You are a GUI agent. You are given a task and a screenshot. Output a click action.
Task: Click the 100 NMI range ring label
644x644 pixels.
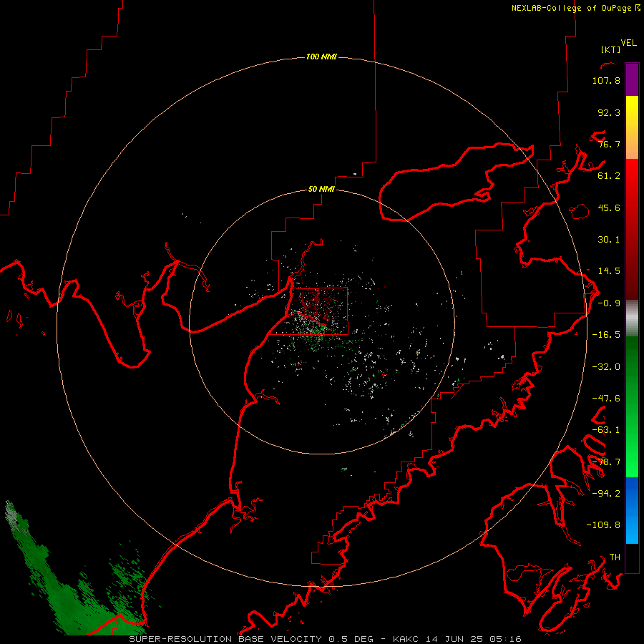pos(321,57)
